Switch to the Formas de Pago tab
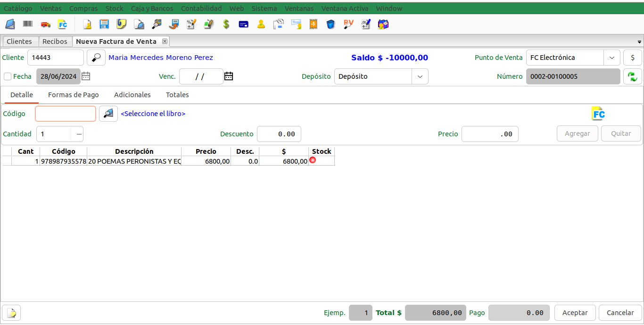This screenshot has width=644, height=325. pos(74,95)
